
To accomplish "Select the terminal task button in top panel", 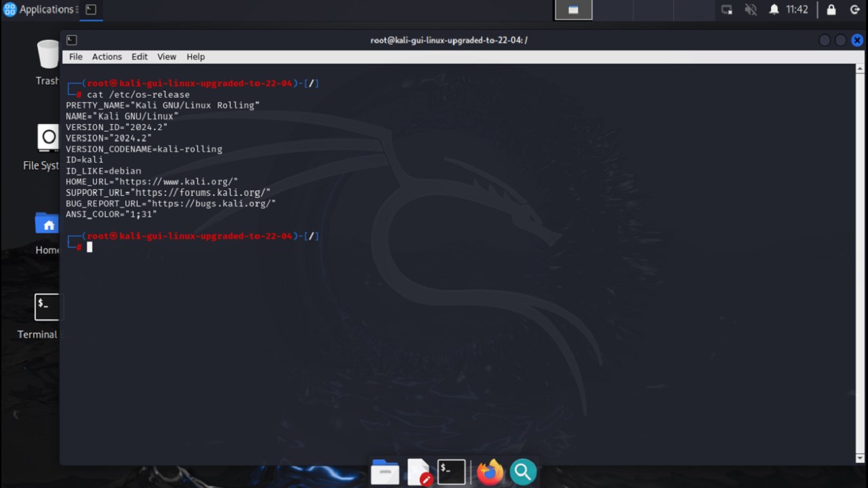I will pyautogui.click(x=91, y=9).
